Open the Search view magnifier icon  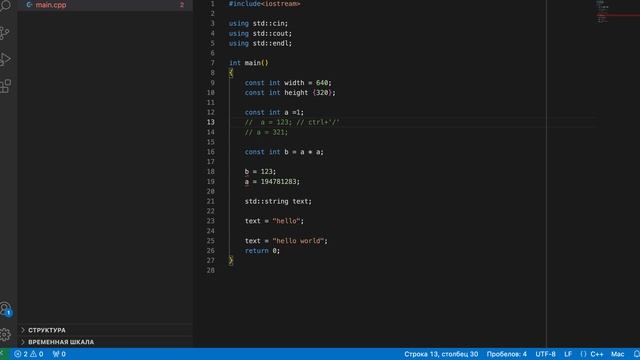pyautogui.click(x=6, y=5)
